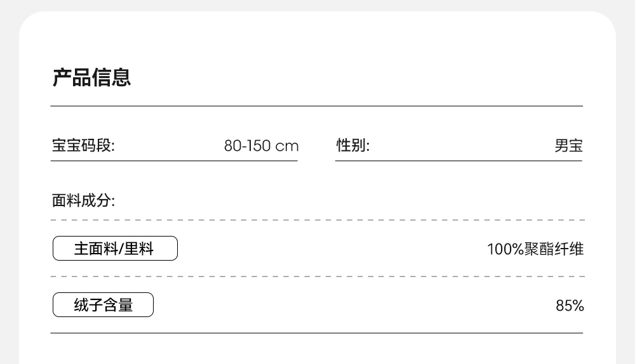Click the solid divider under 产品信息
The width and height of the screenshot is (635, 364).
(x=316, y=106)
